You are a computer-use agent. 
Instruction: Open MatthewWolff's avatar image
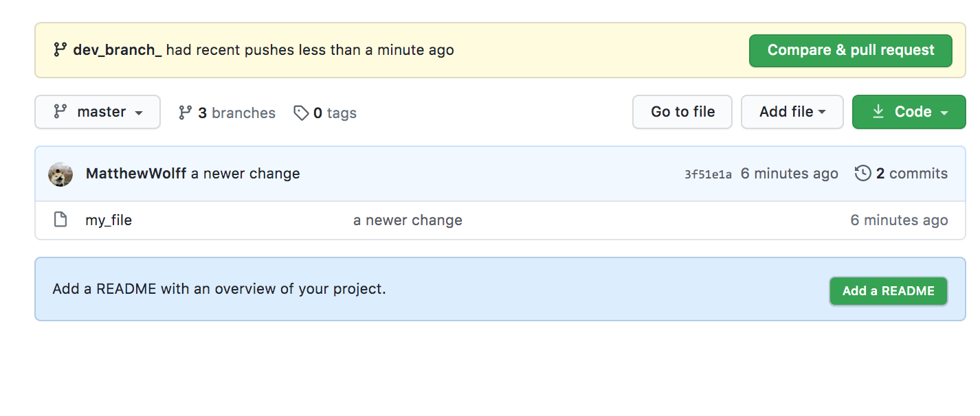[60, 174]
